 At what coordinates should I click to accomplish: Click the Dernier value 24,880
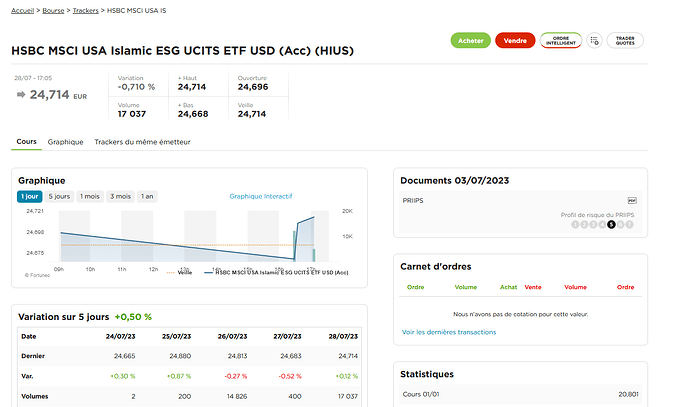180,356
